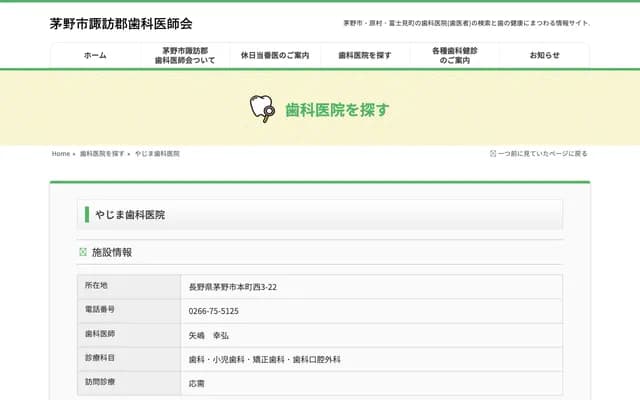640x400 pixels.
Task: Open 休日当番医のご案内 menu item
Action: pos(275,55)
